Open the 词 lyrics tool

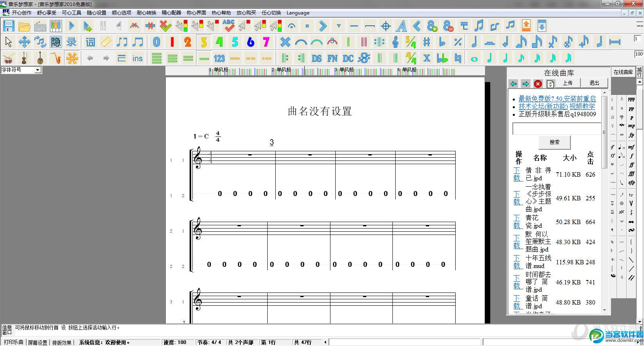click(x=90, y=42)
